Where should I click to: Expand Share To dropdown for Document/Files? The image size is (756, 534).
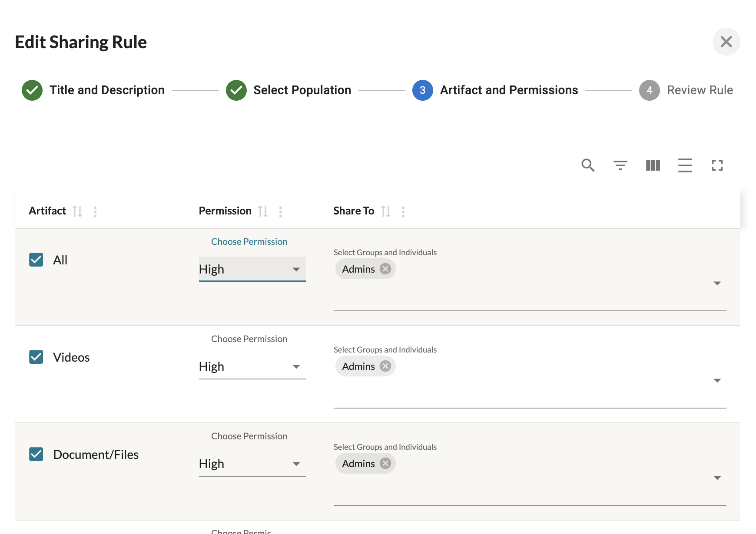[717, 478]
